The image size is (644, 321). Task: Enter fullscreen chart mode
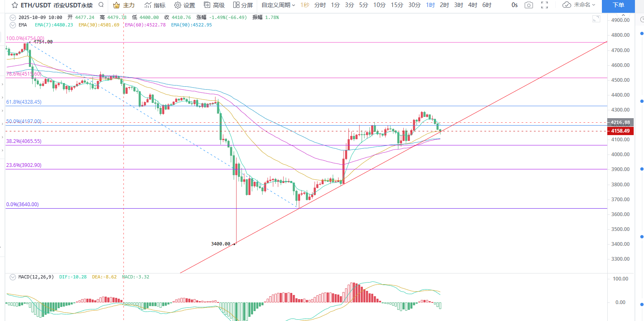[x=545, y=5]
